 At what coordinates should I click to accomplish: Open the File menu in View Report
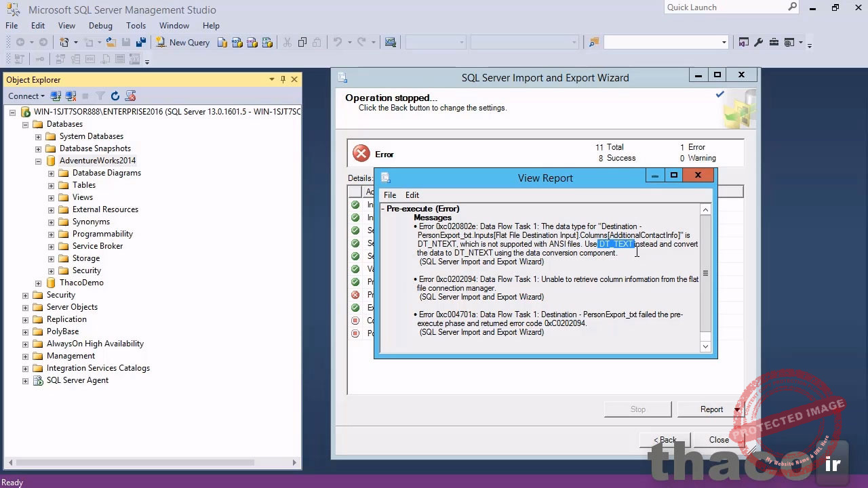pos(390,195)
